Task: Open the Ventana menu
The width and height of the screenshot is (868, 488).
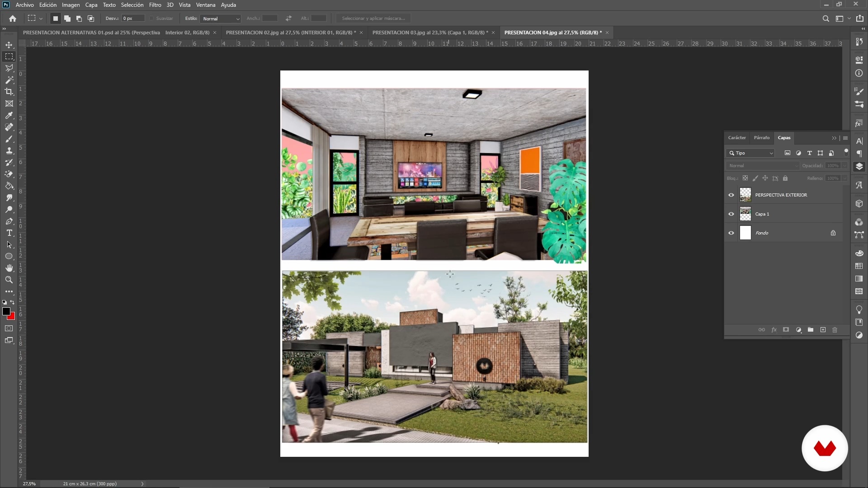Action: (x=206, y=5)
